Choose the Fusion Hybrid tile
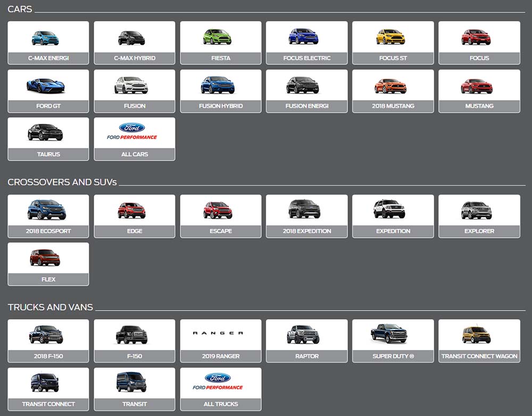This screenshot has height=416, width=532. [221, 91]
